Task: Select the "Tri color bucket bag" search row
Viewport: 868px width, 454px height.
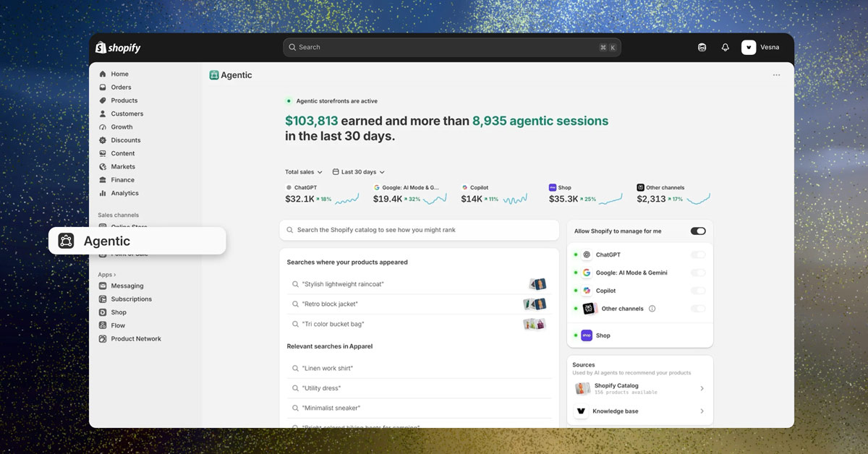Action: [419, 324]
